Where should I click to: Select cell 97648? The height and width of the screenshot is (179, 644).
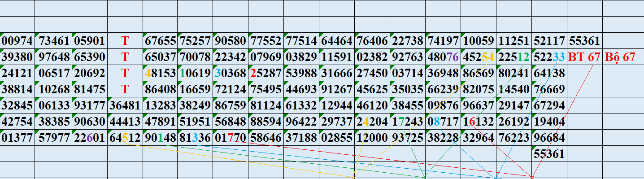tap(54, 57)
